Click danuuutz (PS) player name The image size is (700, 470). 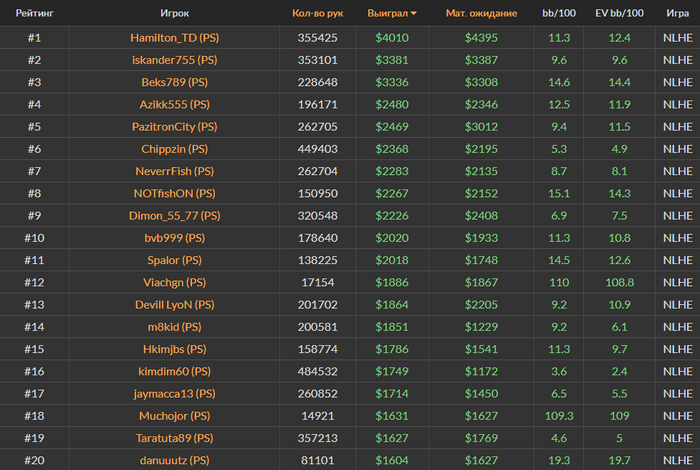(175, 460)
